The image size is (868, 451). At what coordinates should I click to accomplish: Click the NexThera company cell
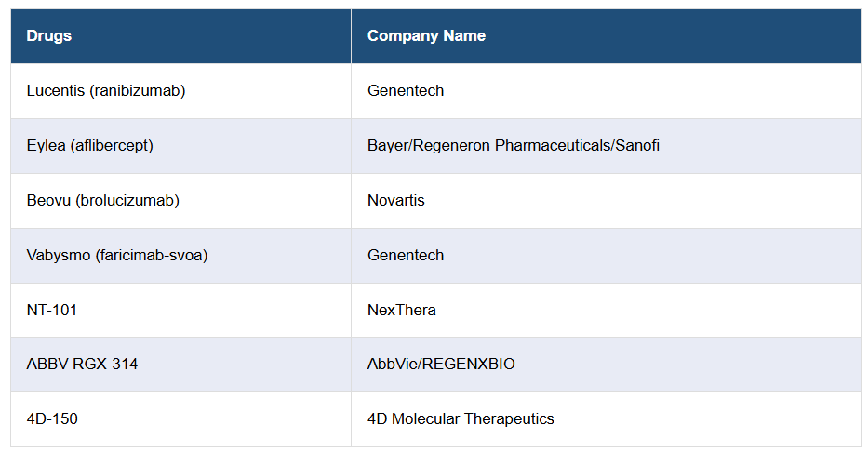pos(401,311)
